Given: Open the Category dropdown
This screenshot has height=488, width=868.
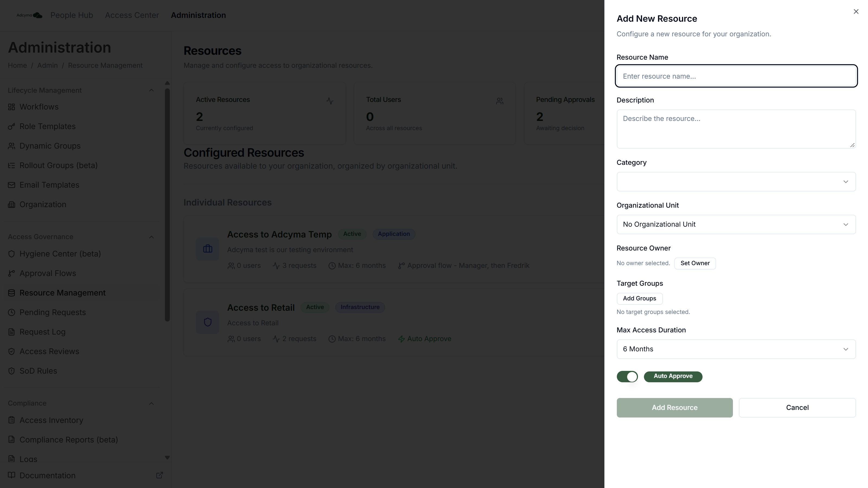Looking at the screenshot, I should coord(736,182).
